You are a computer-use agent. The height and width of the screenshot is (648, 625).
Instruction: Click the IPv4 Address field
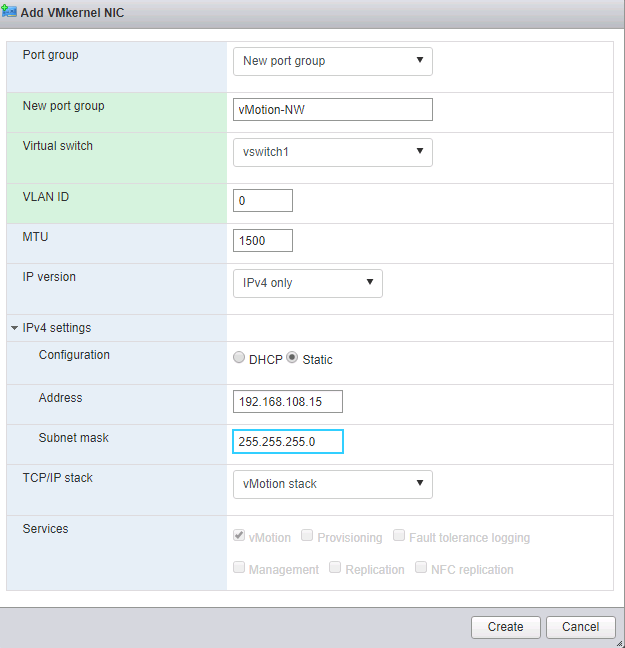pyautogui.click(x=287, y=401)
